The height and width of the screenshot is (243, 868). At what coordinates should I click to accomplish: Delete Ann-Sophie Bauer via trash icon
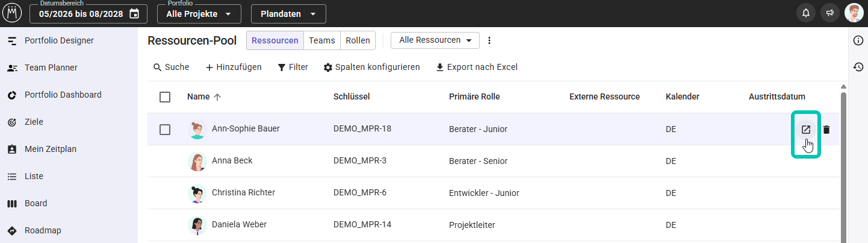point(826,129)
